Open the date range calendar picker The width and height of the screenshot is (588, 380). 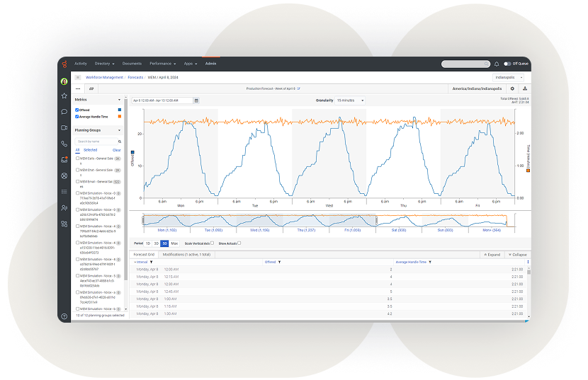coord(196,100)
